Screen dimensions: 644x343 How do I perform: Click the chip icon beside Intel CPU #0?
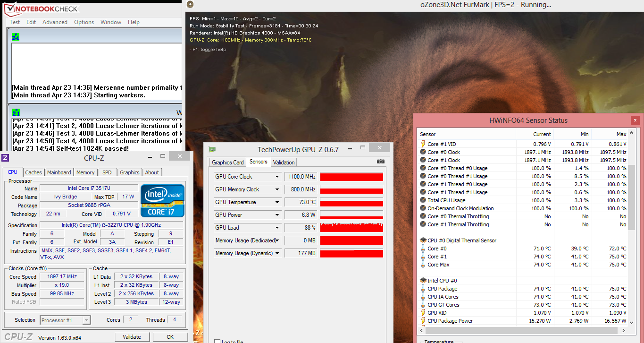[x=423, y=281]
